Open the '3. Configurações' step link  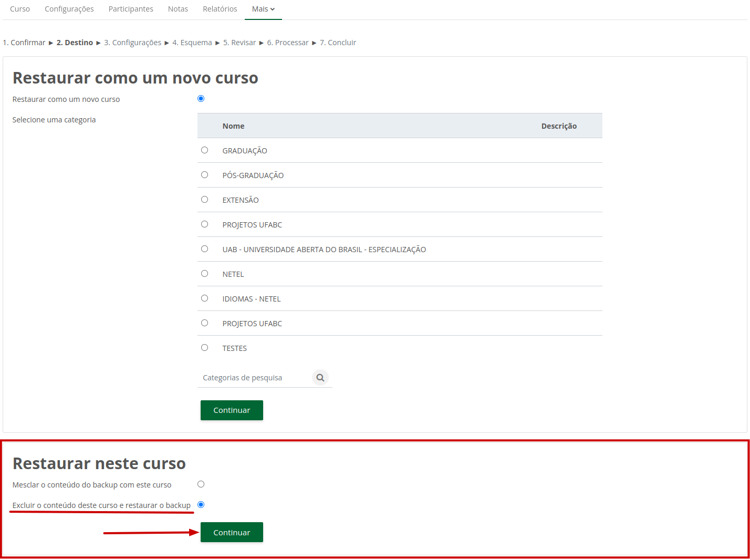(x=132, y=42)
